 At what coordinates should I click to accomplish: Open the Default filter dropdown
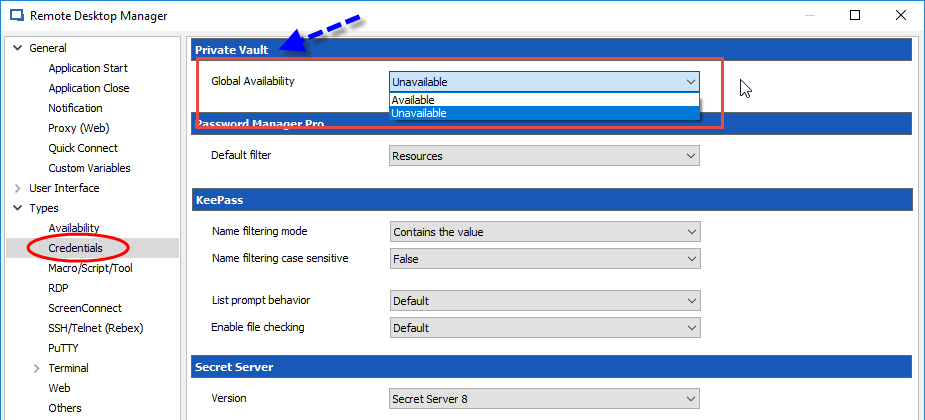[543, 156]
